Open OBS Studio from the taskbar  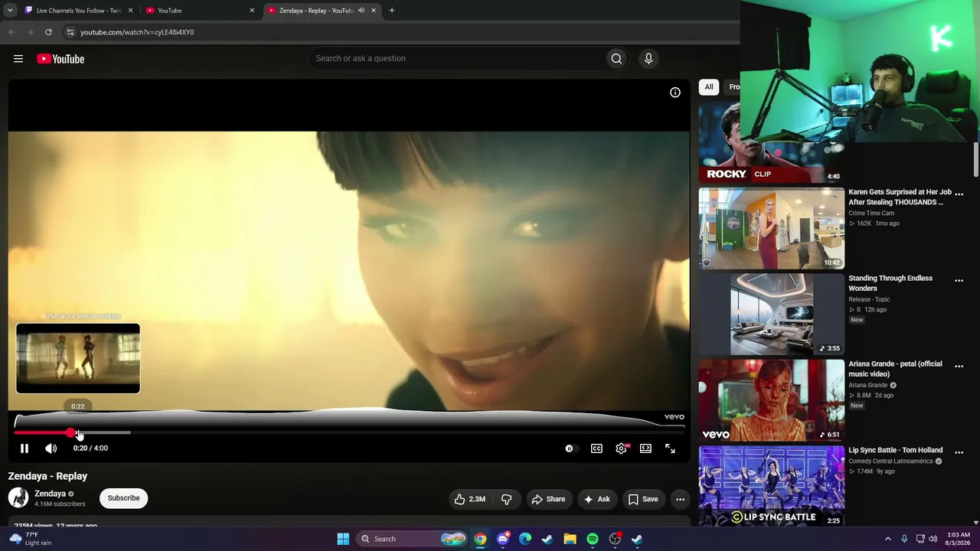point(615,539)
